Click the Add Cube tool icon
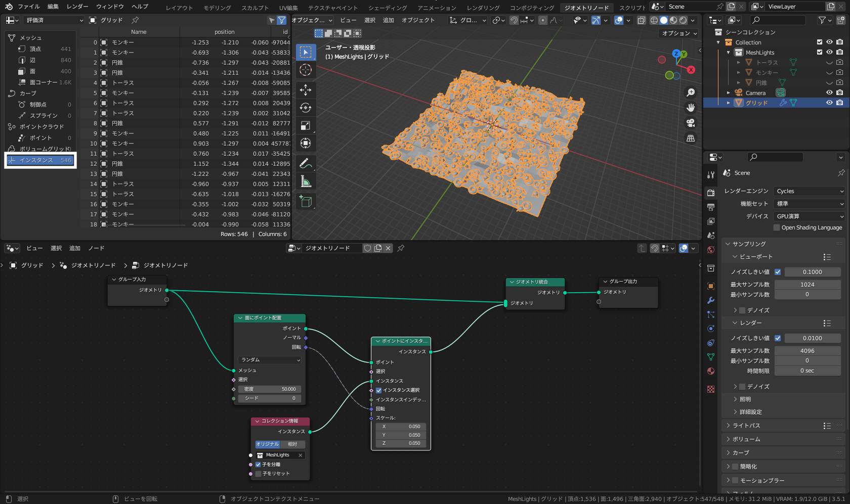Viewport: 850px width, 504px height. click(x=306, y=201)
